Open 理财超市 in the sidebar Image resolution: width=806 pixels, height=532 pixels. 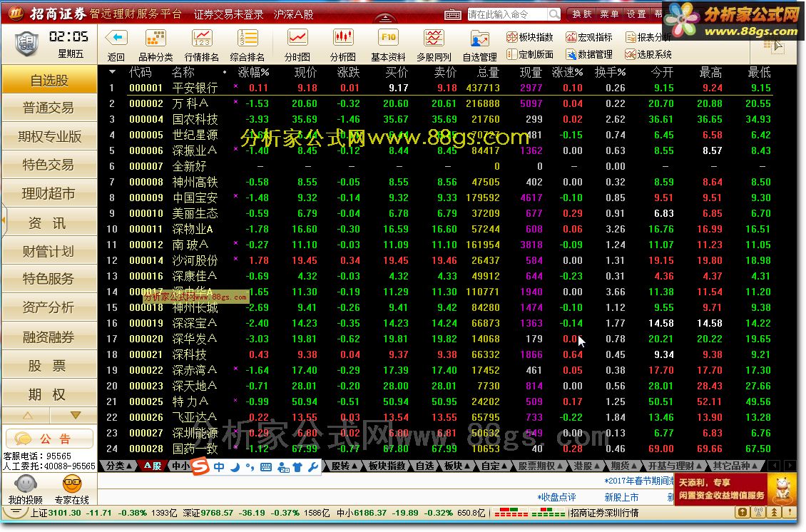click(49, 194)
